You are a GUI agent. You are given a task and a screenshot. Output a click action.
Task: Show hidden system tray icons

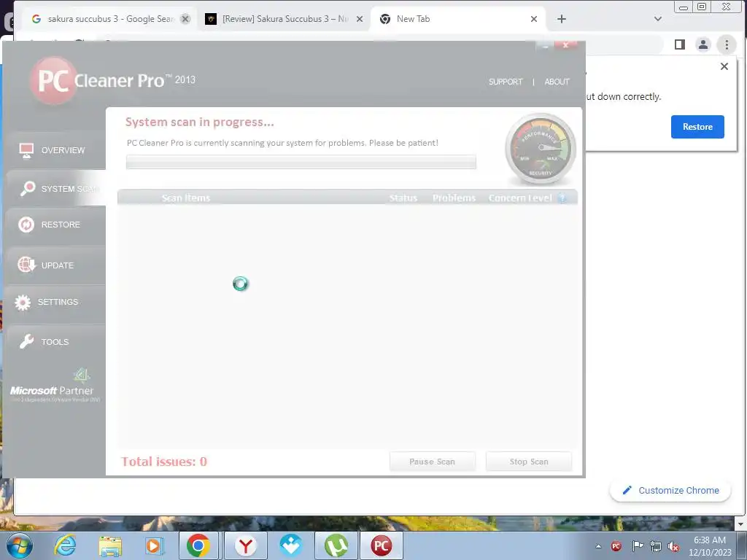tap(598, 546)
